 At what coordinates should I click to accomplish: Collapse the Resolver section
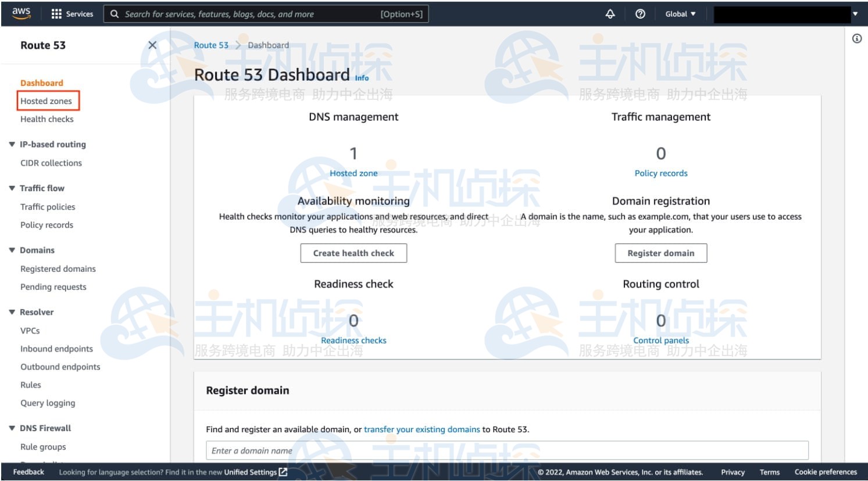tap(12, 313)
